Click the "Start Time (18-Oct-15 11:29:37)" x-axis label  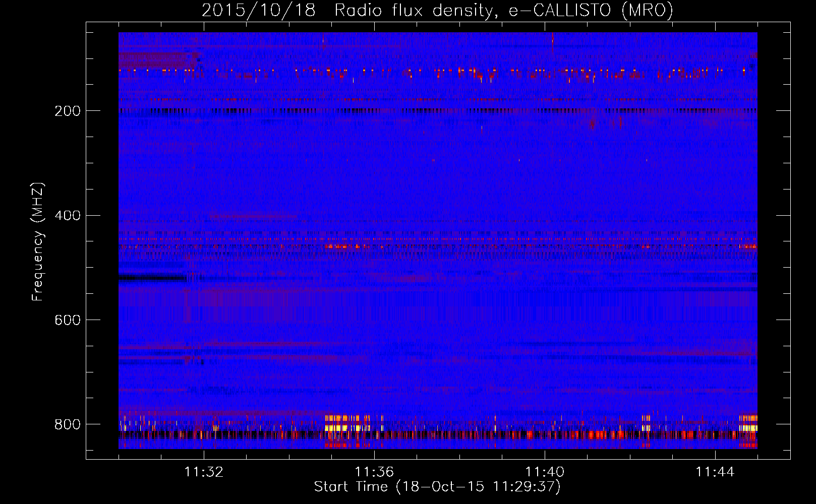[437, 487]
